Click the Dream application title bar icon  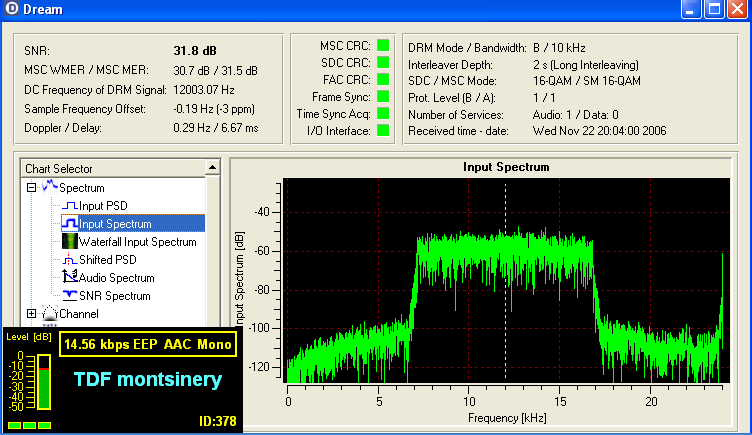(12, 8)
